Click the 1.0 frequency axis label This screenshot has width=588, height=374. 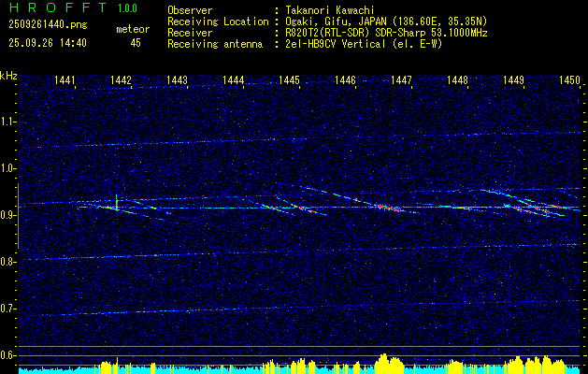pos(8,168)
